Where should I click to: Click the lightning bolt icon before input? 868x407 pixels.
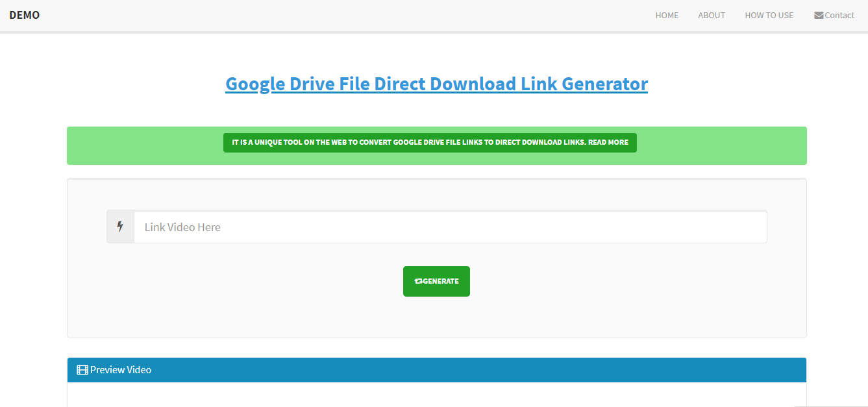120,227
